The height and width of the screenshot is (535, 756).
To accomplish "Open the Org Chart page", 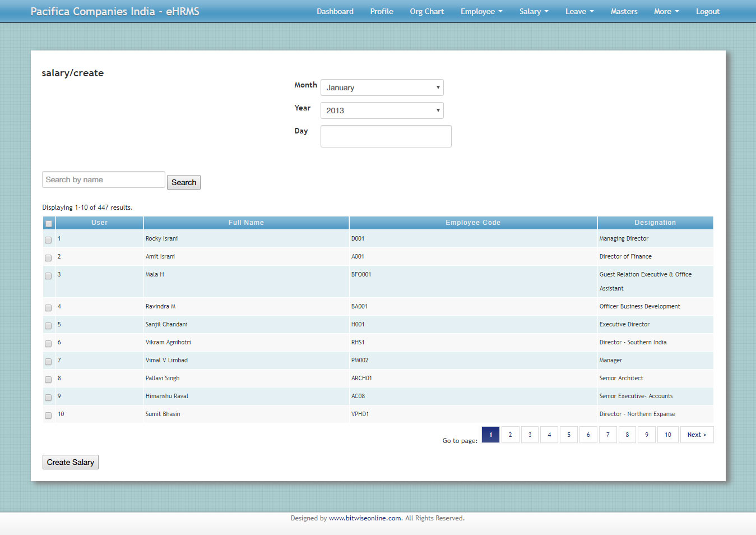I will pos(426,11).
